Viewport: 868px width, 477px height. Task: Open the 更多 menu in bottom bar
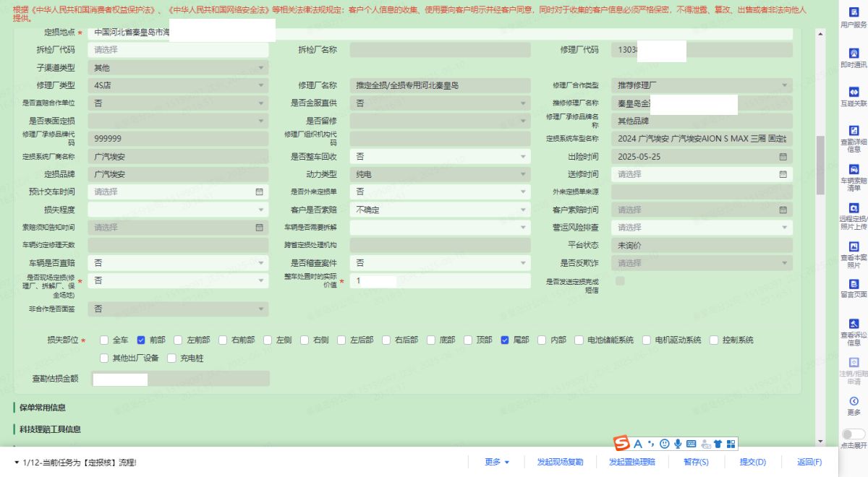tap(497, 462)
